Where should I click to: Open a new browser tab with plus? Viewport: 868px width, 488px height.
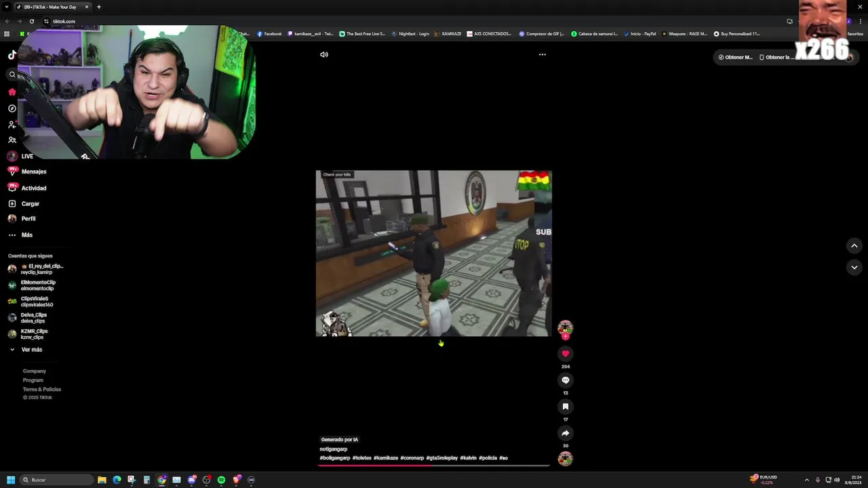98,7
